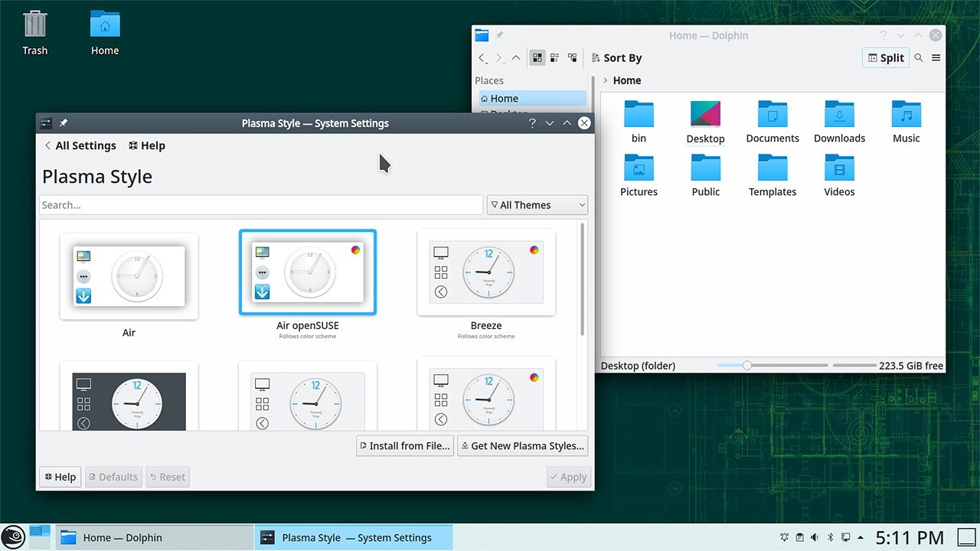Open network connection tray icon
980x551 pixels.
click(846, 537)
